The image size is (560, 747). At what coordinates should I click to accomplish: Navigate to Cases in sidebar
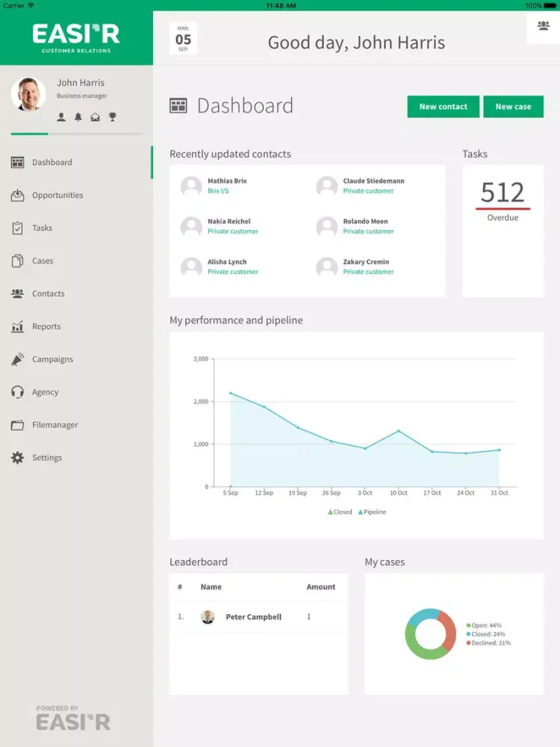coord(43,261)
